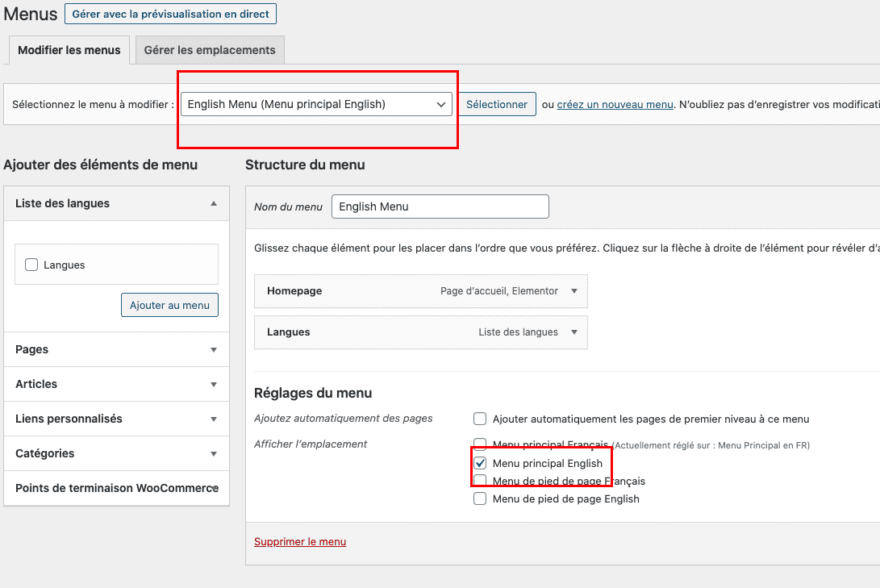Click the Sélectionner button
The width and height of the screenshot is (880, 588).
497,104
